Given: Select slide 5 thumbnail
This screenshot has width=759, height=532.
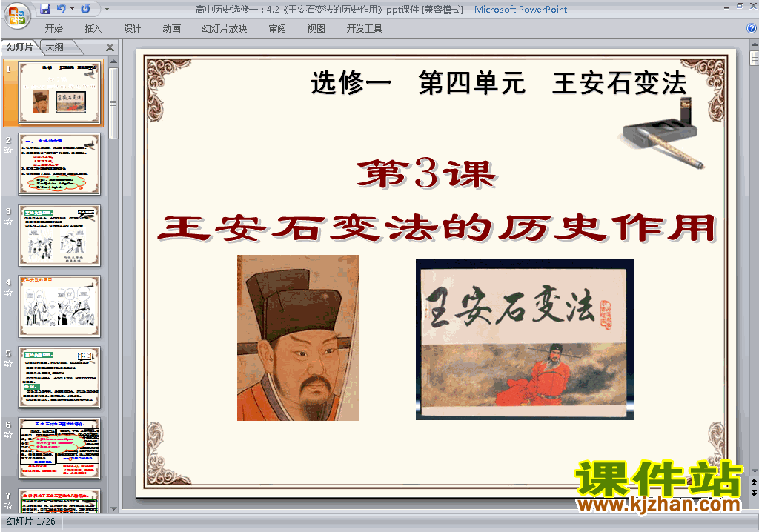Looking at the screenshot, I should [x=59, y=378].
